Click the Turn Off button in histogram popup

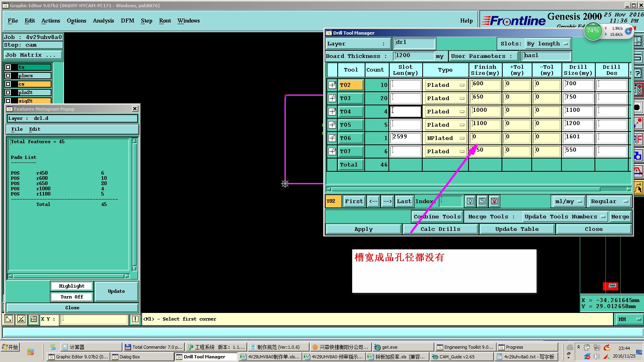pyautogui.click(x=72, y=297)
